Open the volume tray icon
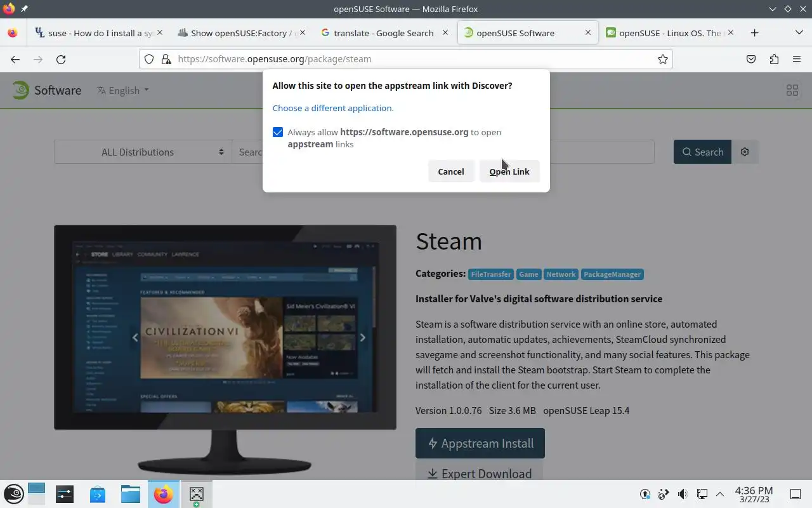The width and height of the screenshot is (812, 508). click(x=683, y=494)
